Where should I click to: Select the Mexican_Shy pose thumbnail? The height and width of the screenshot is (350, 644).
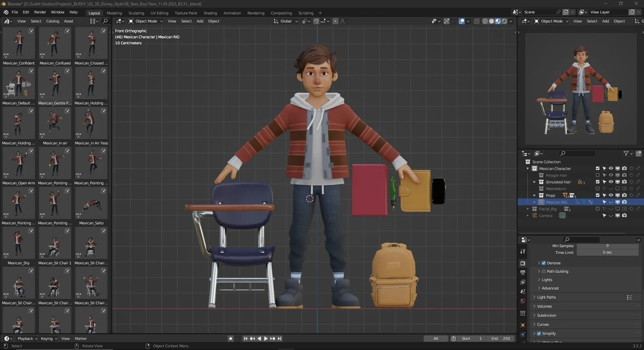18,244
